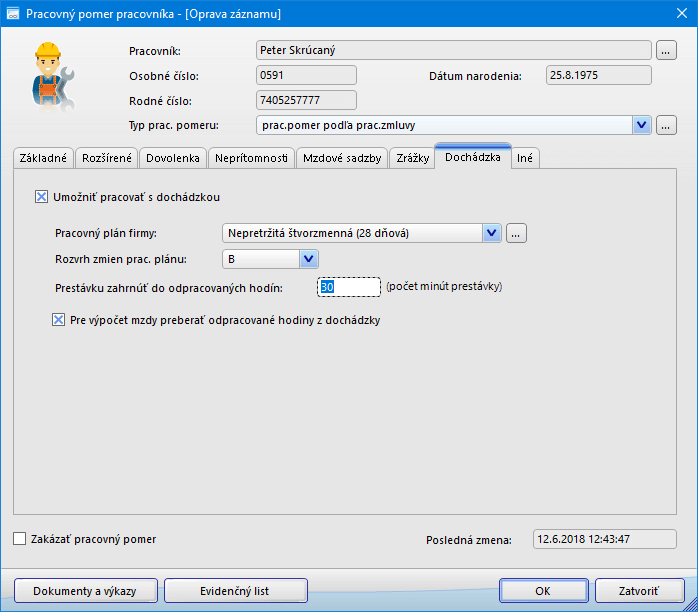This screenshot has width=698, height=612.
Task: Click ellipsis button beside Pracovný plán firmy
Action: click(516, 233)
